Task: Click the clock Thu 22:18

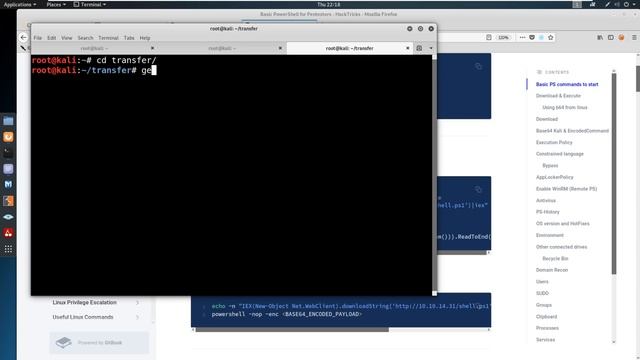Action: (329, 4)
